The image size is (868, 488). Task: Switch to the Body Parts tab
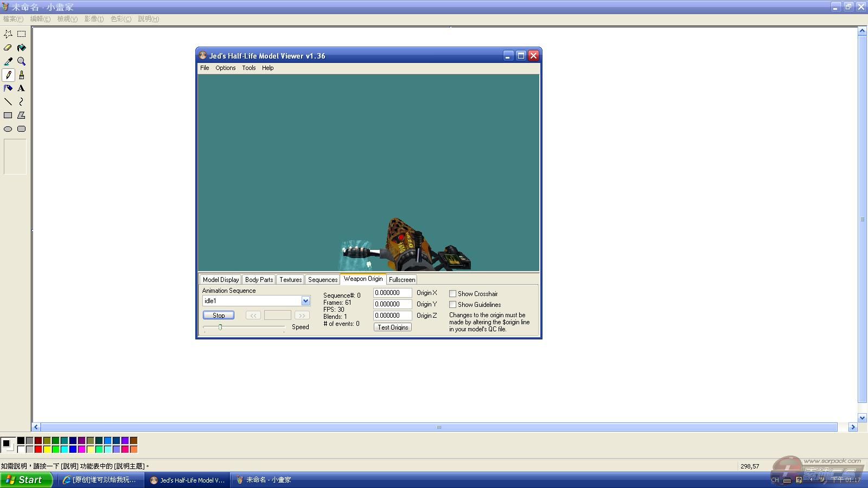pyautogui.click(x=259, y=280)
